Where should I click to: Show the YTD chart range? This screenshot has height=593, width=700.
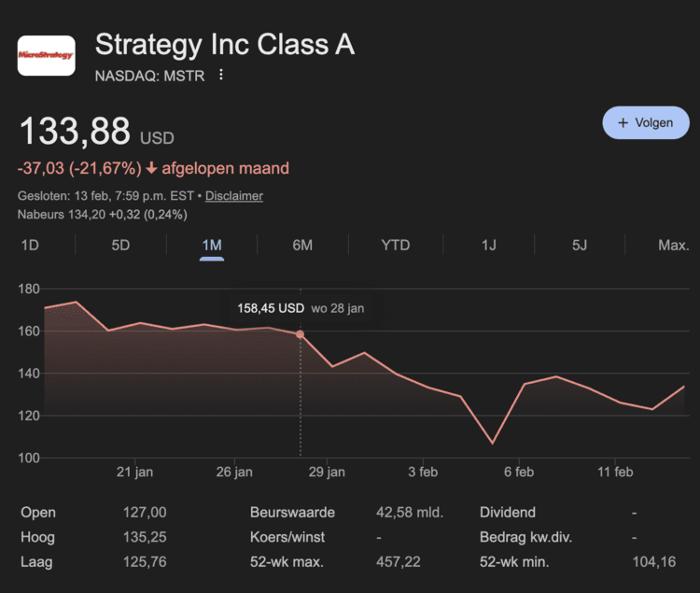pyautogui.click(x=395, y=245)
